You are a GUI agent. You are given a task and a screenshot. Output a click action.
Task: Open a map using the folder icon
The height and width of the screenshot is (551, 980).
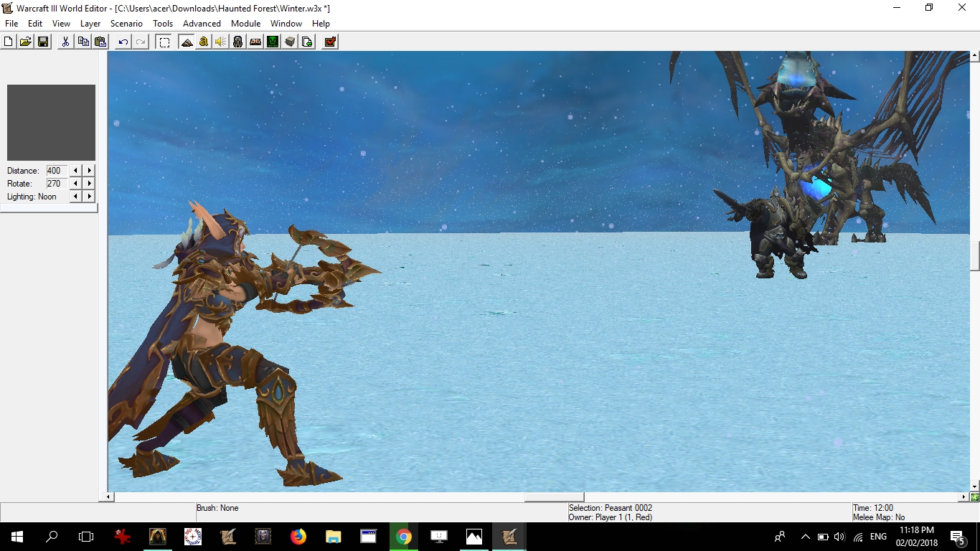(x=26, y=42)
